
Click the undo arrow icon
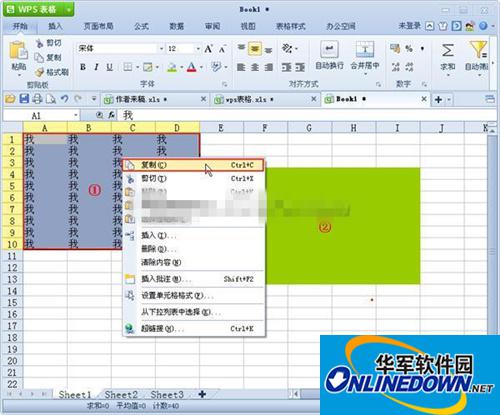coord(65,99)
